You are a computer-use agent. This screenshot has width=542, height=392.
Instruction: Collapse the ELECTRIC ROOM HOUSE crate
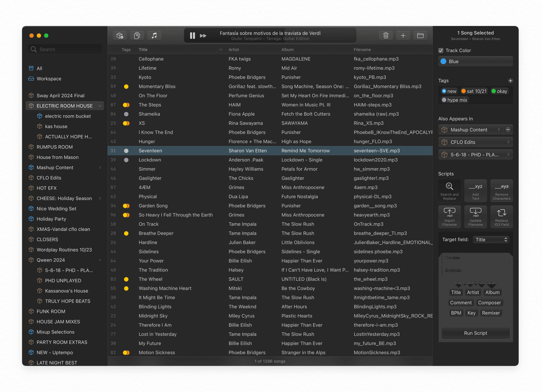(100, 106)
